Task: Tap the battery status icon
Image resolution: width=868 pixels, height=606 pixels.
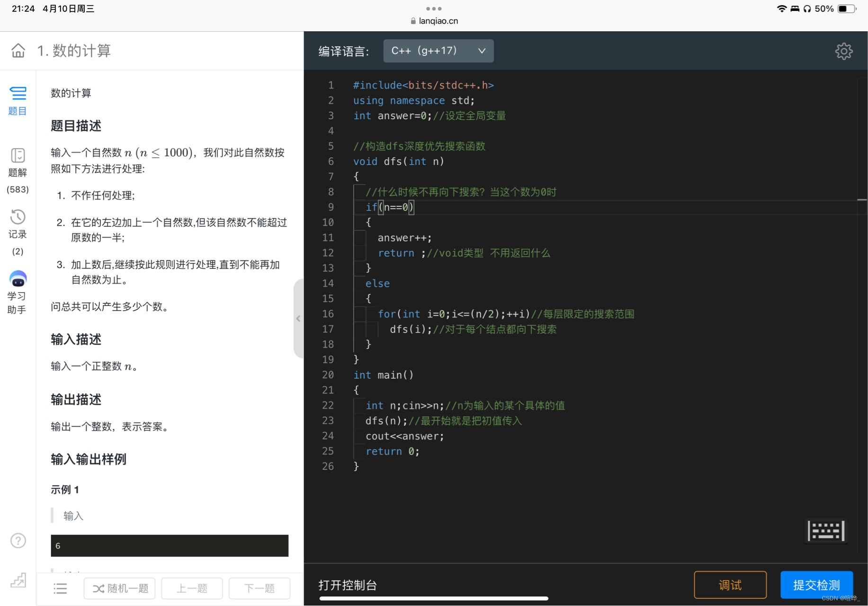Action: (x=847, y=9)
